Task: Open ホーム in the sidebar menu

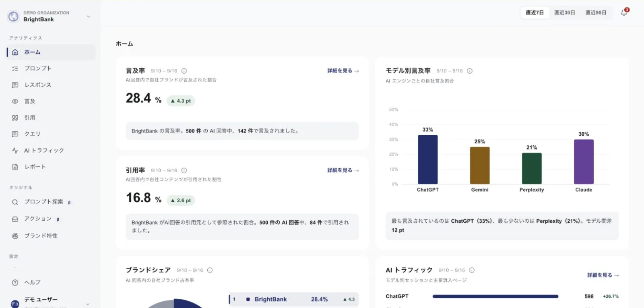Action: 51,52
